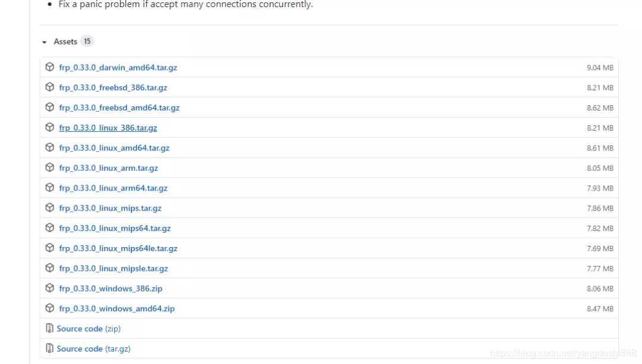Click the 8.61 MB file size
This screenshot has height=364, width=642.
click(600, 148)
